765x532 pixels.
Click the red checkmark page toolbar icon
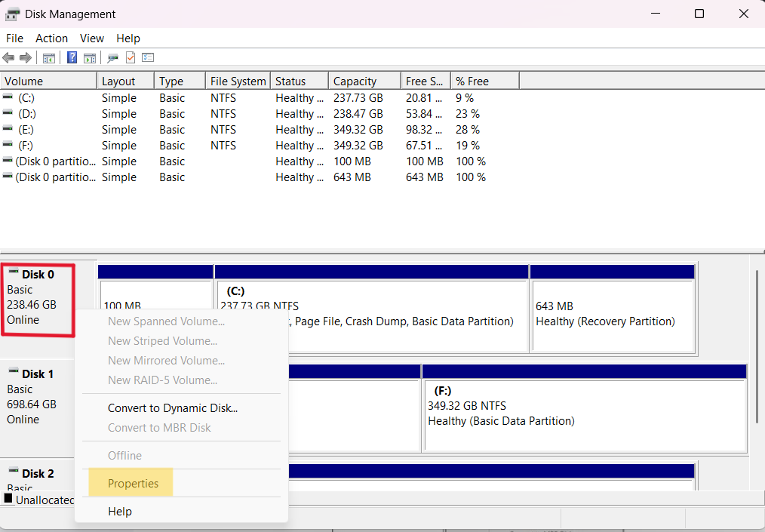click(131, 58)
